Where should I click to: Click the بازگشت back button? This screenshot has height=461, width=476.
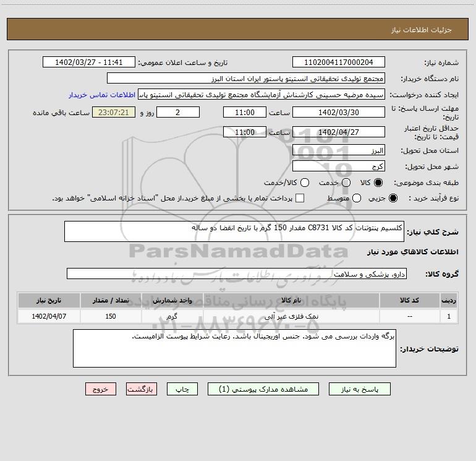[142, 389]
